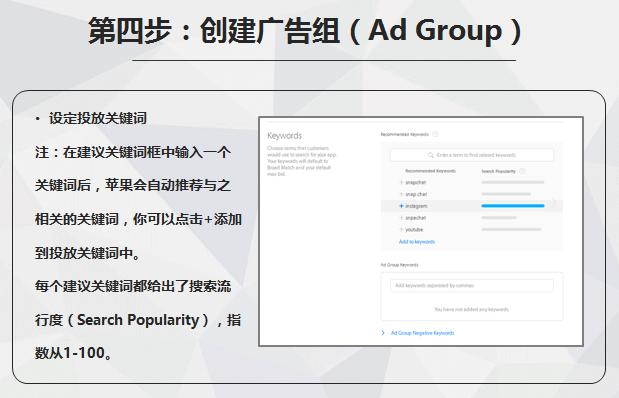Click the 'Add keywords separated by commas' field

472,285
